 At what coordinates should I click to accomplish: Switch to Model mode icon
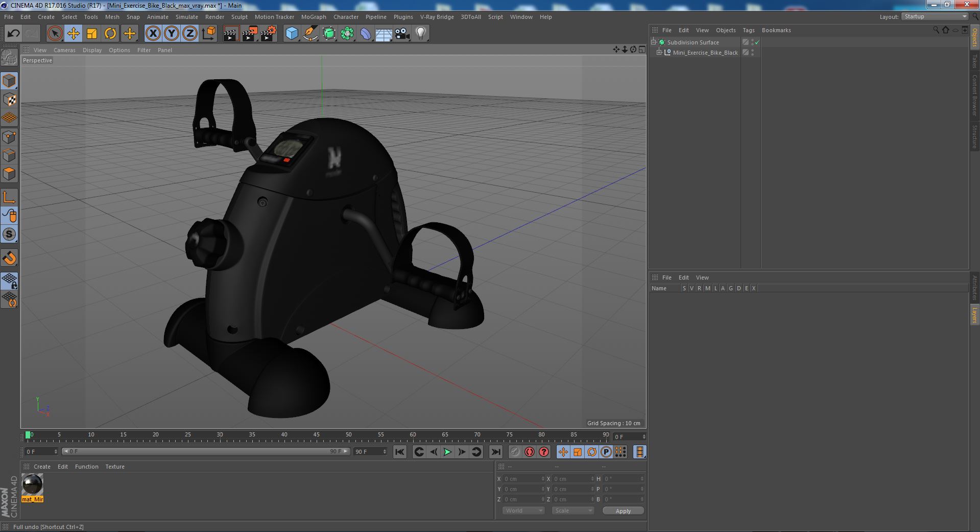pyautogui.click(x=9, y=81)
